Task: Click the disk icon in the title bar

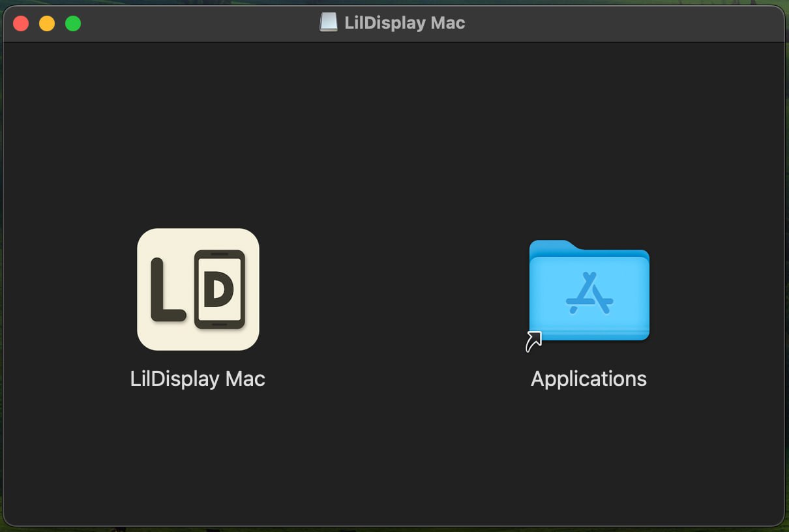Action: (x=328, y=22)
